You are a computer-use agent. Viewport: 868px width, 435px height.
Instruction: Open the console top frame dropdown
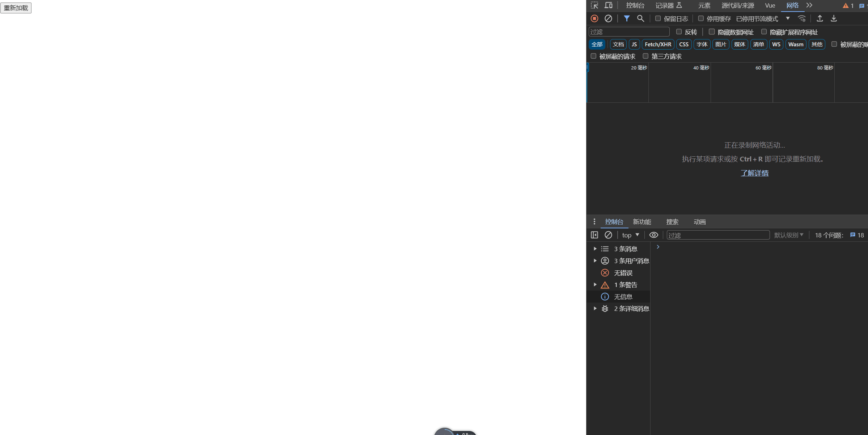(630, 235)
